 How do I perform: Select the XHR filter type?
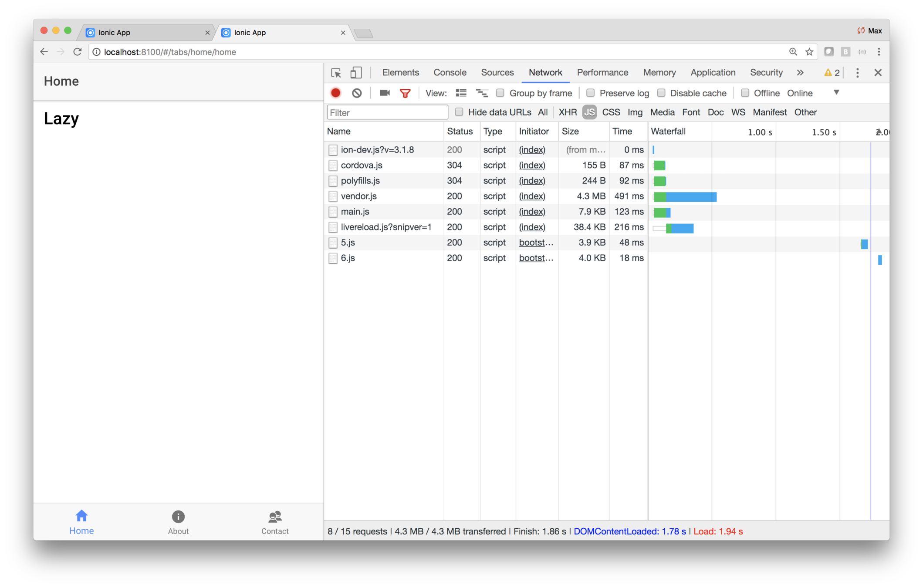[x=568, y=112]
